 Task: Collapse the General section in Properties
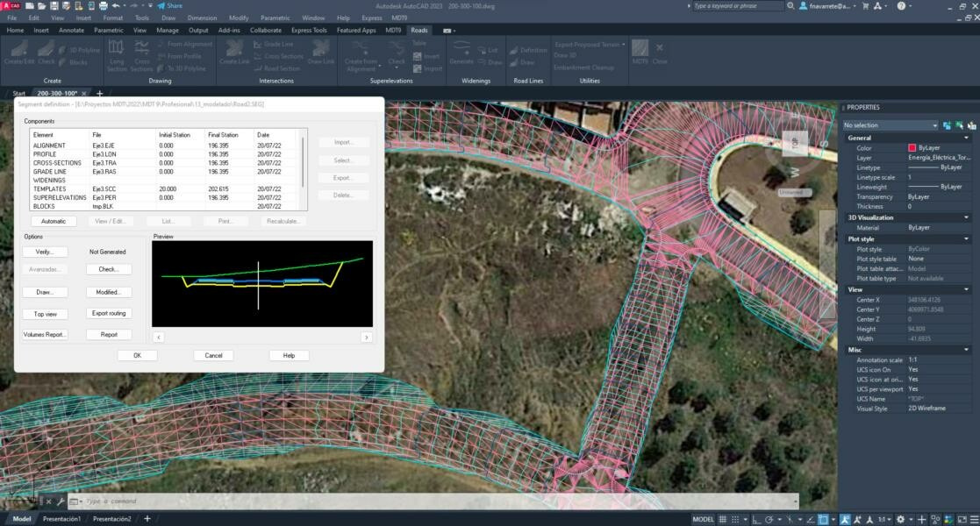point(966,138)
